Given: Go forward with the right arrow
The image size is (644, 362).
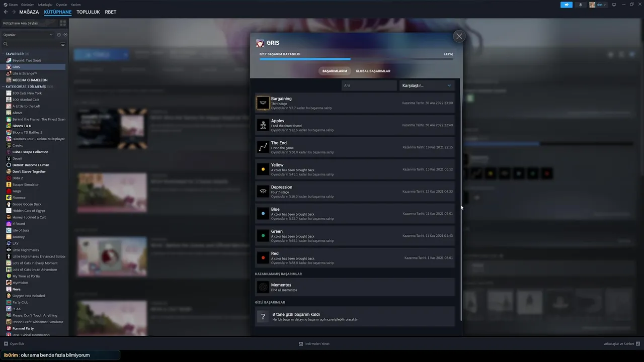Looking at the screenshot, I should (14, 12).
